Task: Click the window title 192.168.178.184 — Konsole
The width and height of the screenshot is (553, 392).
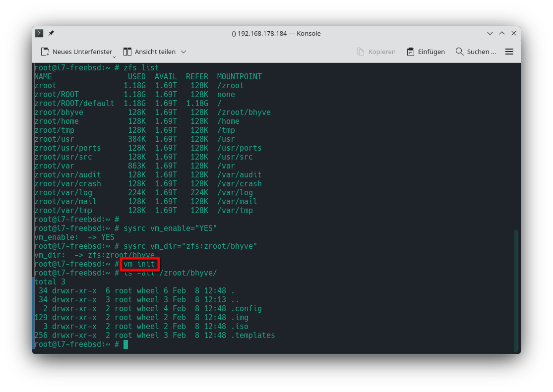Action: click(x=276, y=33)
